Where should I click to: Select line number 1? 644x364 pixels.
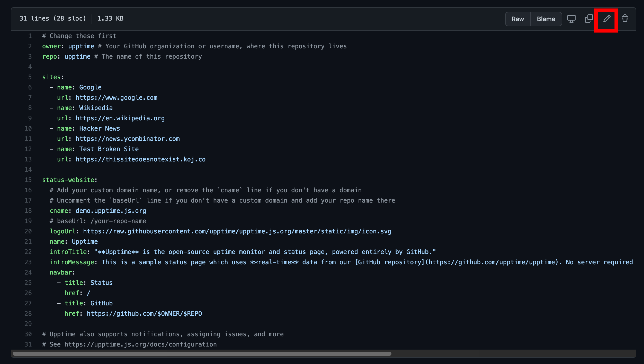coord(30,36)
